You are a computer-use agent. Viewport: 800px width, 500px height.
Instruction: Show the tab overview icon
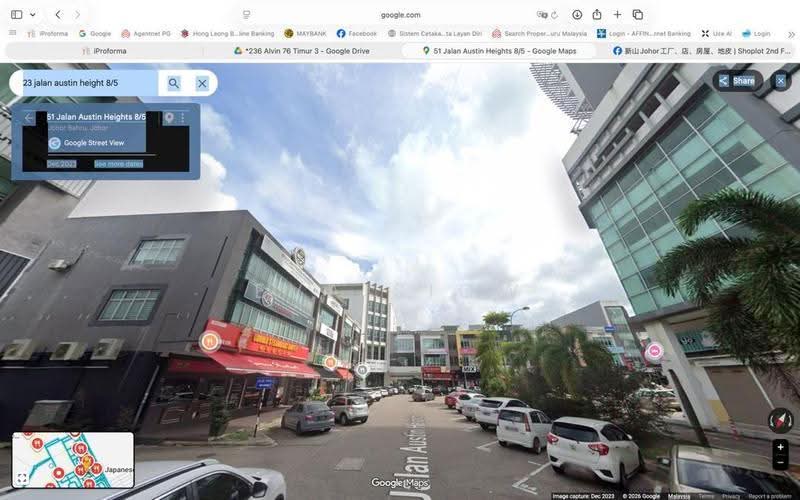point(638,15)
